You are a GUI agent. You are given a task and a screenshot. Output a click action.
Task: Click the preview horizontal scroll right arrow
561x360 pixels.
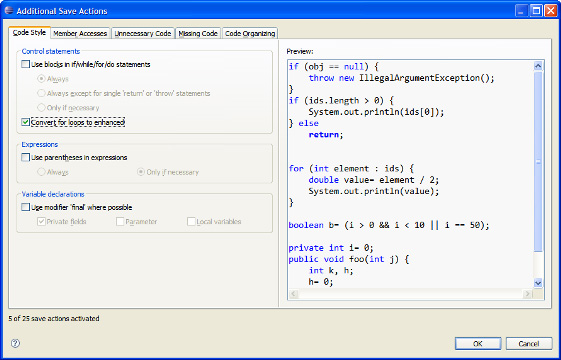click(527, 294)
